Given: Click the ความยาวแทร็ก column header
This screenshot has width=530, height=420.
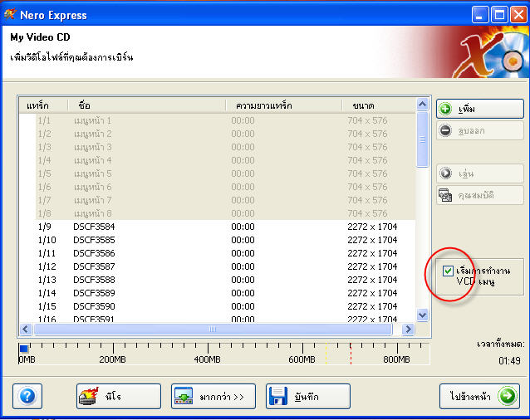Looking at the screenshot, I should click(283, 105).
